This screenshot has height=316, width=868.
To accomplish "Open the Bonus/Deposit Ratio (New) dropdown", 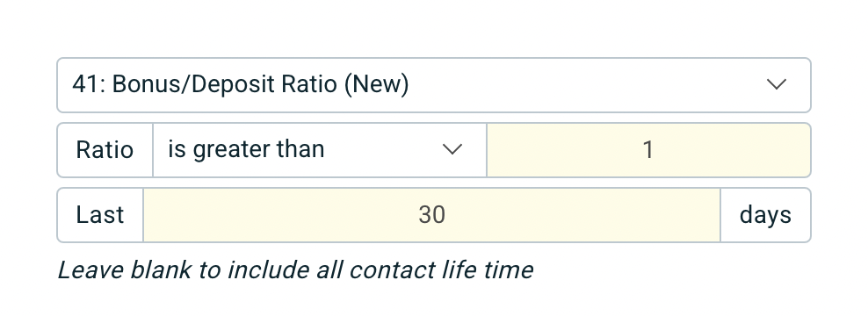I will point(433,85).
